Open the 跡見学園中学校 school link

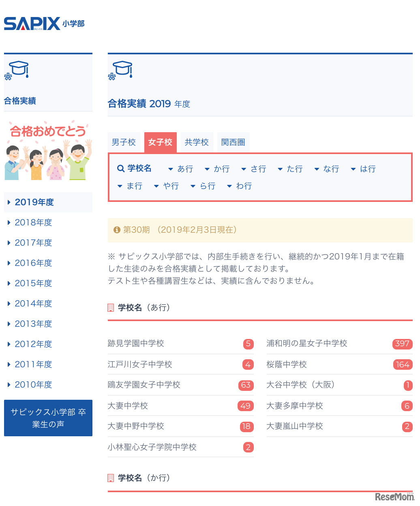click(x=136, y=343)
